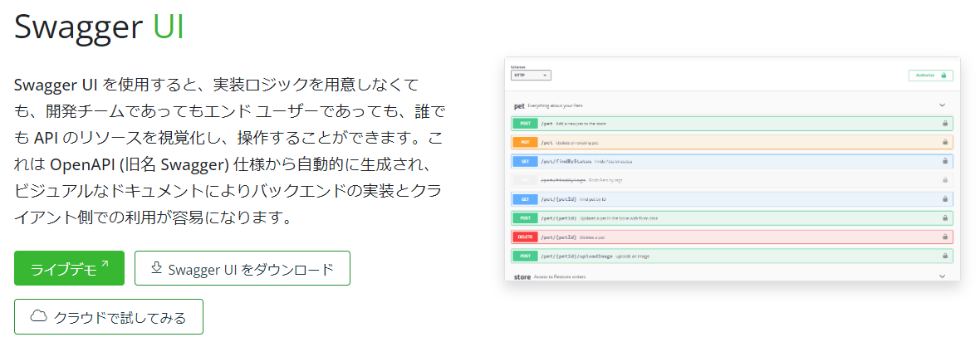Viewport: 980px width, 342px height.
Task: Open the Swagger UI preview screenshot thumbnail
Action: pyautogui.click(x=733, y=169)
